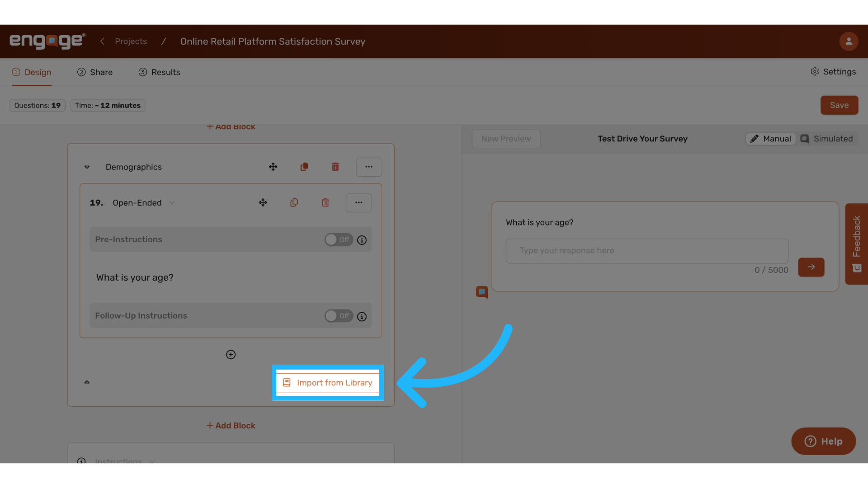Screen dimensions: 868x488
Task: Go to the Results tab
Action: [x=159, y=72]
